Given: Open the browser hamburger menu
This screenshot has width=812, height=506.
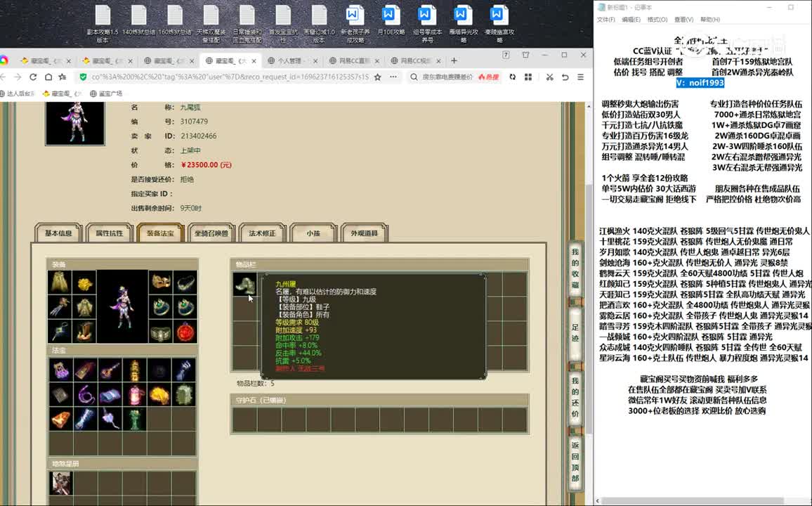Looking at the screenshot, I should [580, 77].
